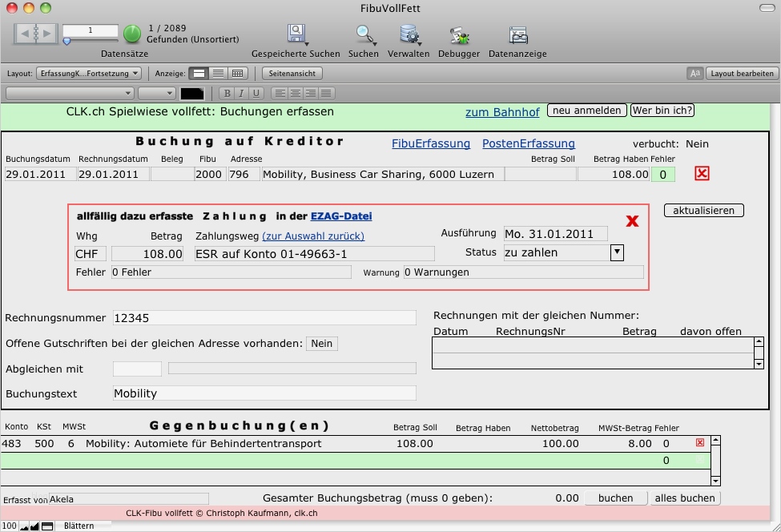Go to PostenErfassung link

(x=528, y=143)
